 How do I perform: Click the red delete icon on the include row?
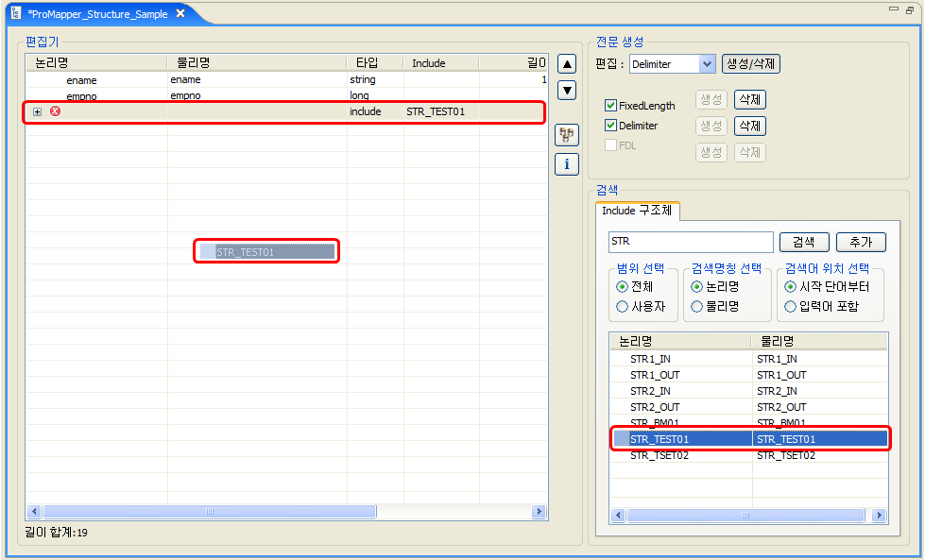click(55, 111)
